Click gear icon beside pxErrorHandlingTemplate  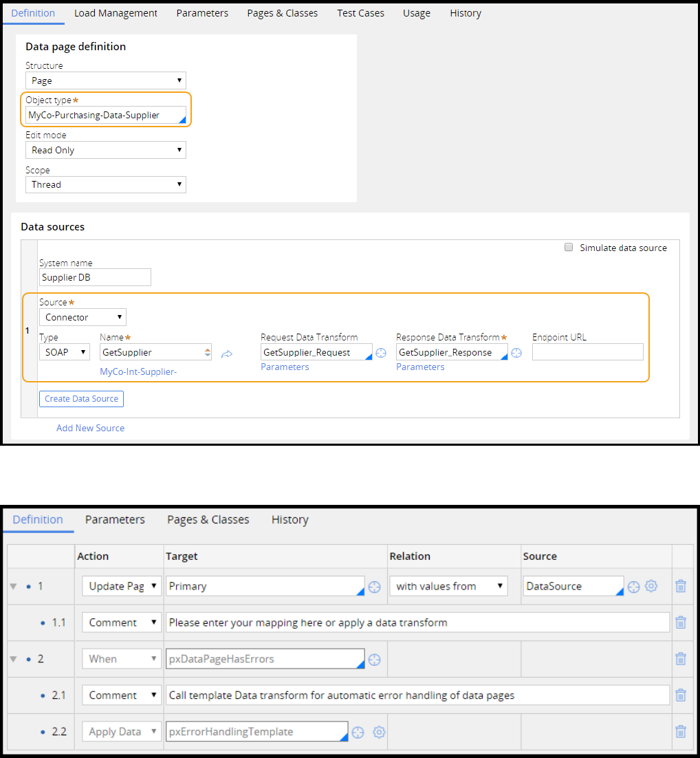coord(379,732)
